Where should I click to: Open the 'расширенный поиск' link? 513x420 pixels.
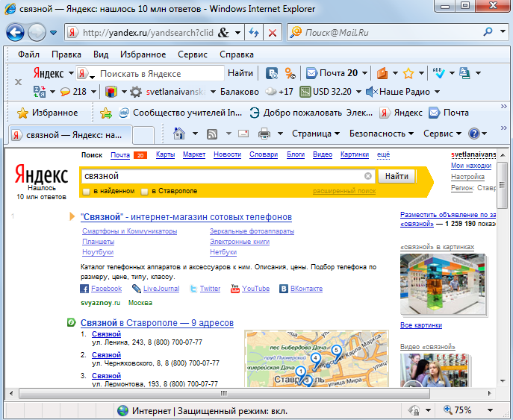tap(344, 191)
